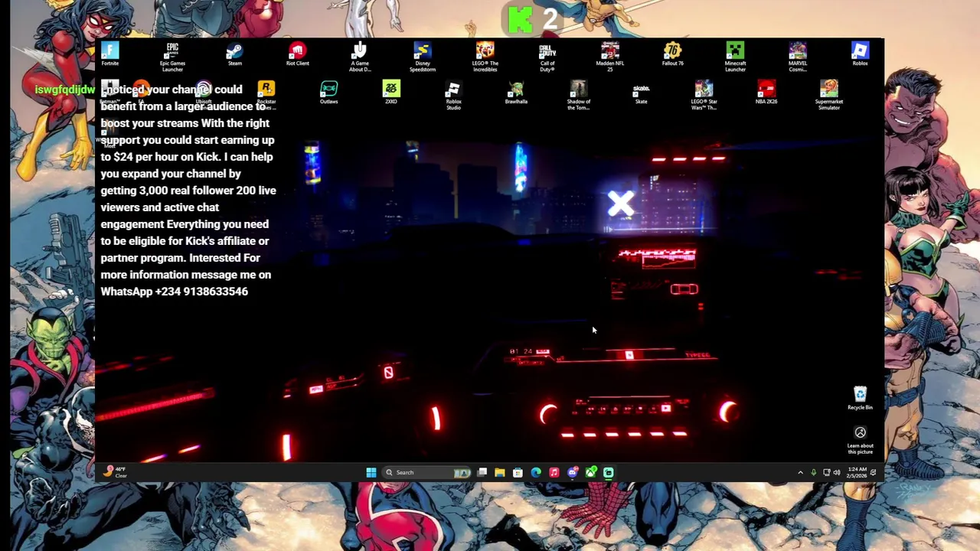This screenshot has width=980, height=551.
Task: Select the MARVEL Cosmic desktop icon
Action: click(x=798, y=57)
